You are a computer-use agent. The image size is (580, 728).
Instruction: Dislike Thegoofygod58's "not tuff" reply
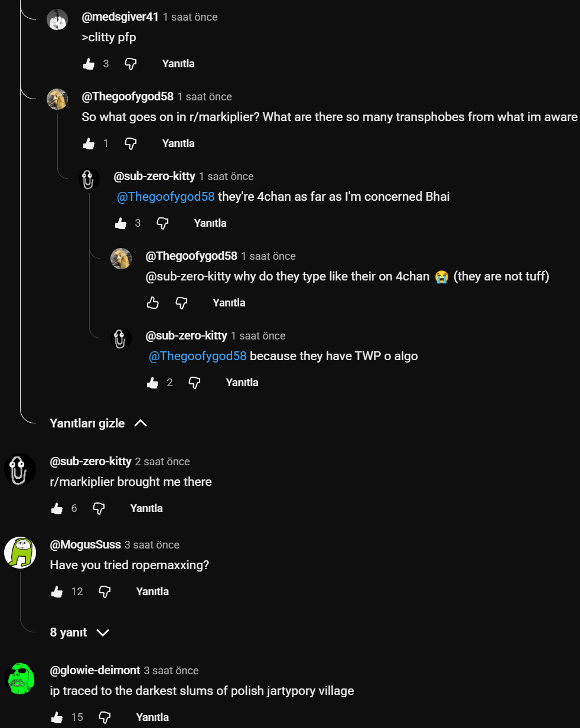click(181, 303)
